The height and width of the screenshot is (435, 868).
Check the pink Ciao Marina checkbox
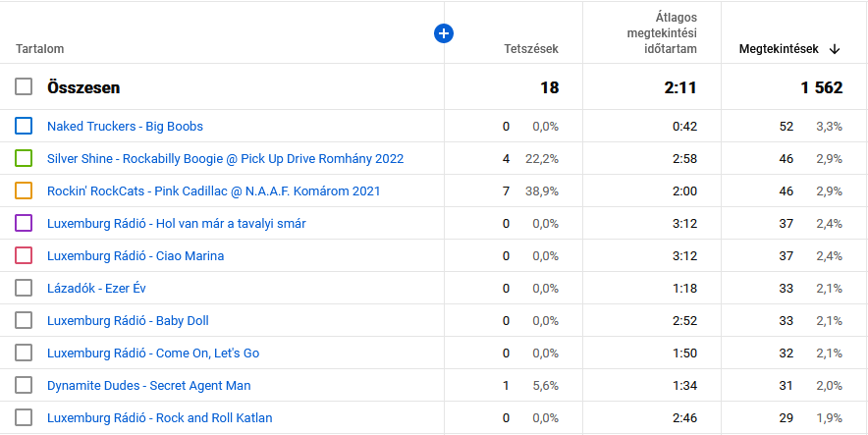coord(25,255)
